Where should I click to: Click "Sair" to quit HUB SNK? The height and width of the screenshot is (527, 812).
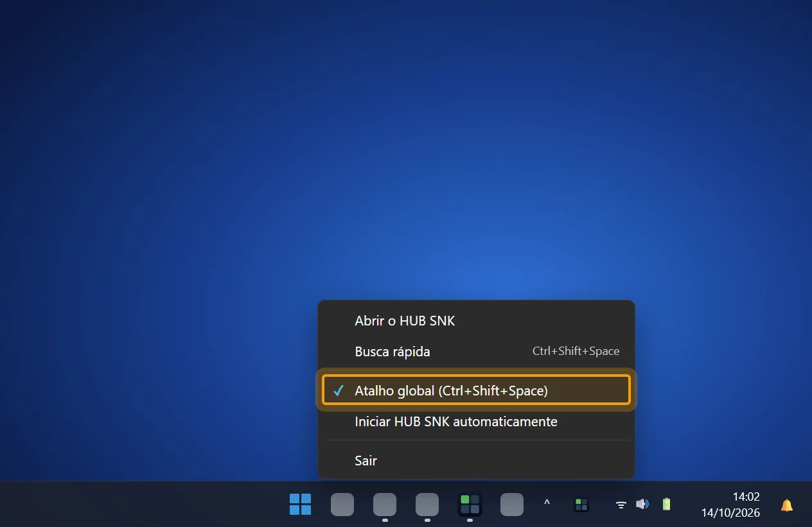pos(476,460)
